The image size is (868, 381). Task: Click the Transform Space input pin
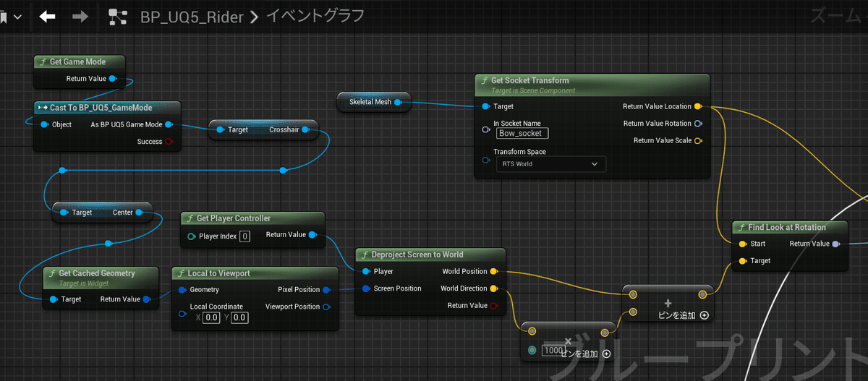(486, 160)
